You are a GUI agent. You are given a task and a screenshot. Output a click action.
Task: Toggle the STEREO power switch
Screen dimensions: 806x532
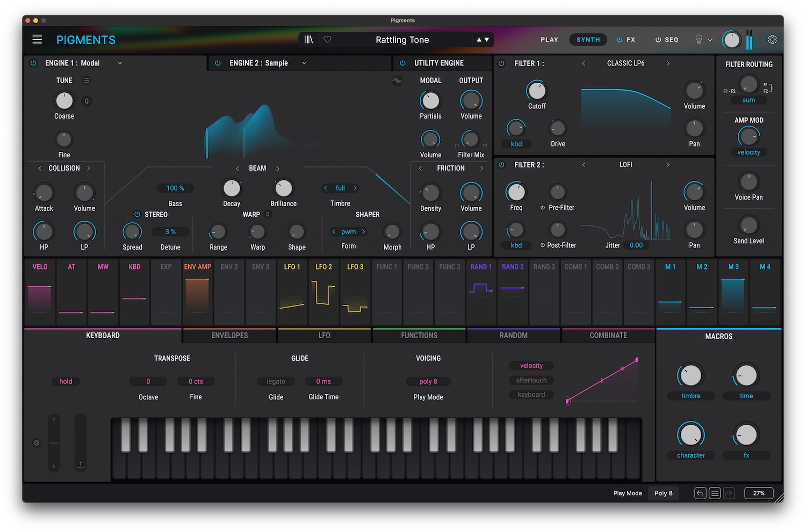(137, 214)
